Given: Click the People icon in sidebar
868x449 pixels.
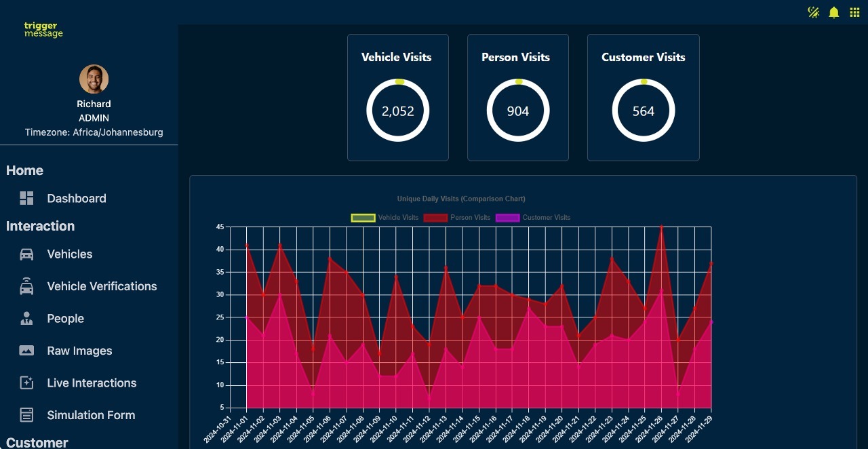Looking at the screenshot, I should click(26, 319).
